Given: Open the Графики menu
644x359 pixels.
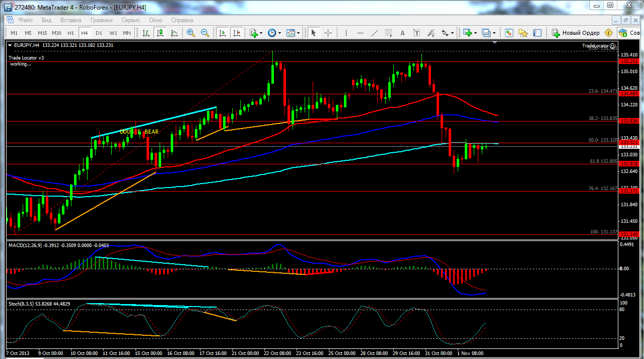Looking at the screenshot, I should 101,20.
